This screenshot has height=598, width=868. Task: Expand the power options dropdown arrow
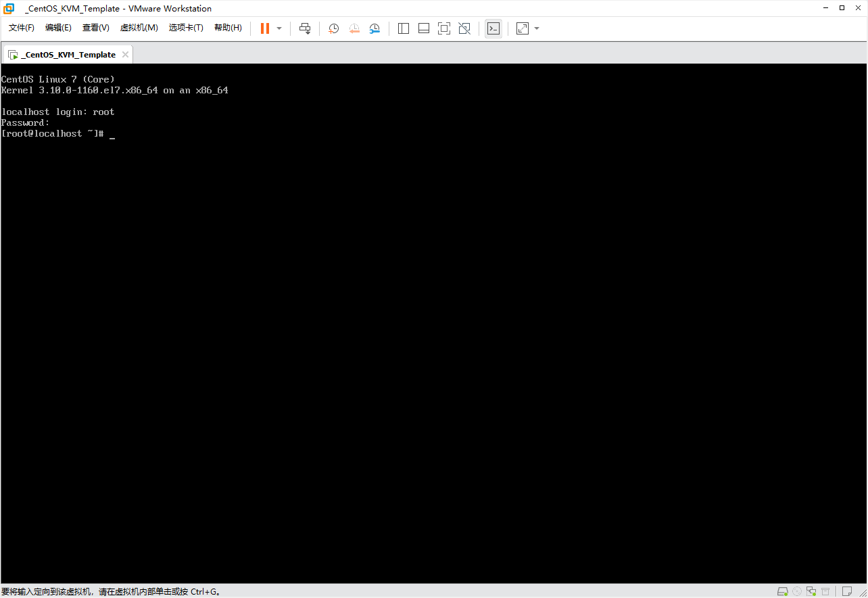(279, 28)
